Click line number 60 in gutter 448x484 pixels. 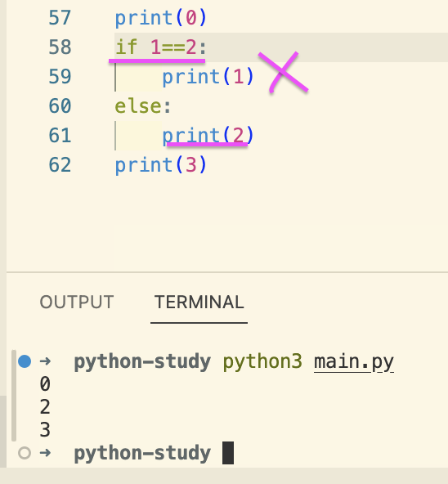click(x=60, y=106)
